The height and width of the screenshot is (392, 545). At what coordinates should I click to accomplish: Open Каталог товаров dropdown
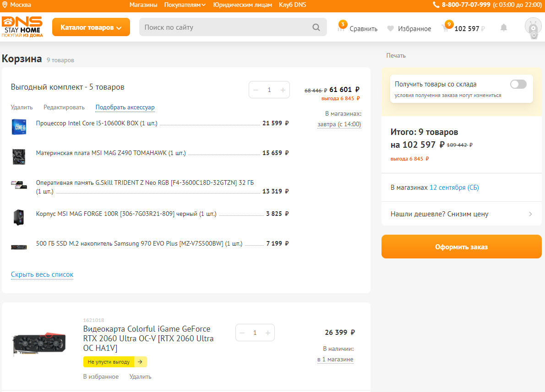point(91,27)
